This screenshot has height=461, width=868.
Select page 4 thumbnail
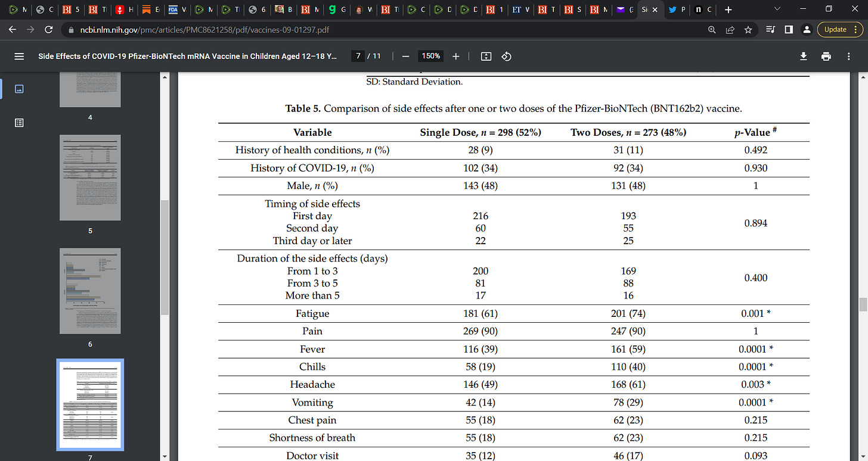coord(90,89)
